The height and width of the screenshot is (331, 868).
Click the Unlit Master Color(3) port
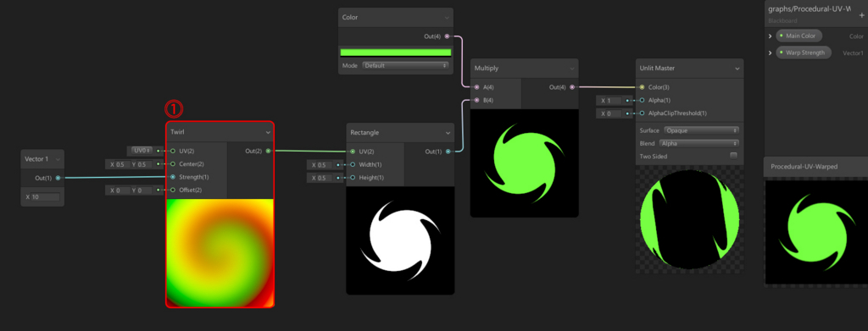click(x=643, y=86)
